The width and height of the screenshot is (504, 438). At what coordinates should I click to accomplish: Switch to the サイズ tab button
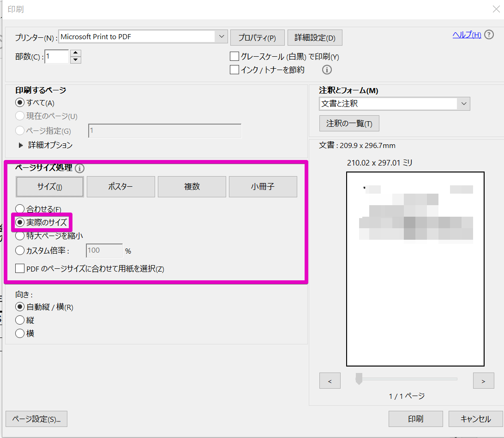(50, 187)
